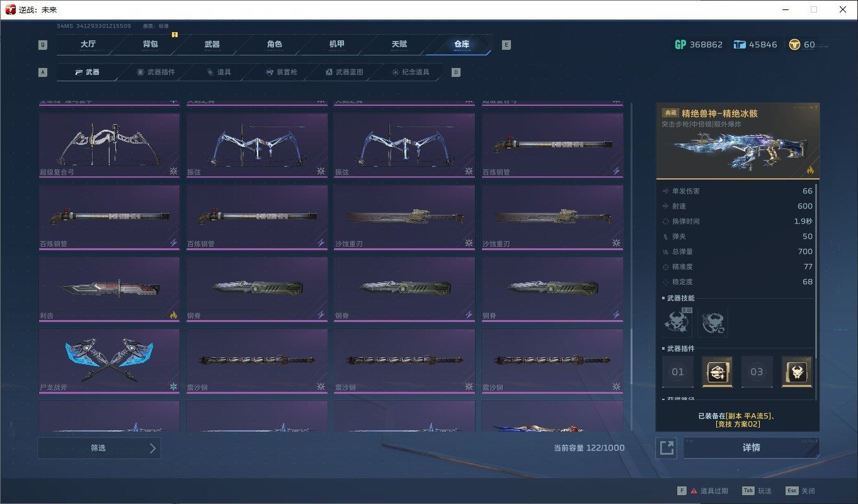The height and width of the screenshot is (504, 858).
Task: Click the 竞技 方案02 loadout text
Action: click(738, 425)
